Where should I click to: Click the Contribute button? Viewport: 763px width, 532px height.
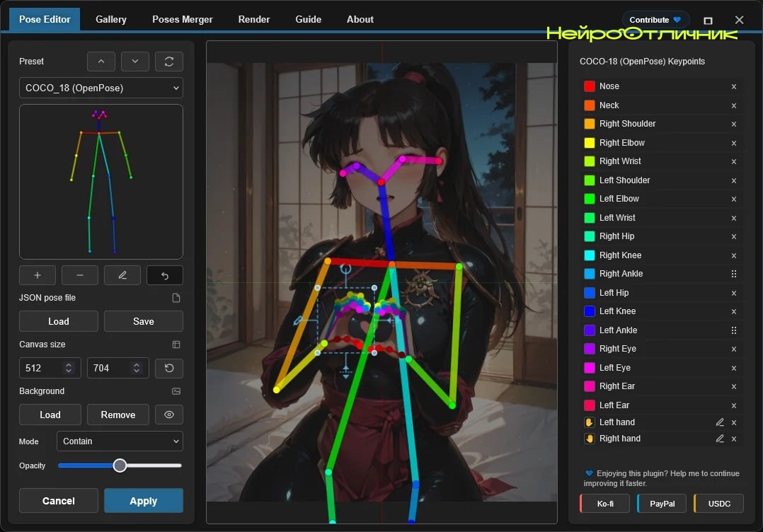click(655, 20)
